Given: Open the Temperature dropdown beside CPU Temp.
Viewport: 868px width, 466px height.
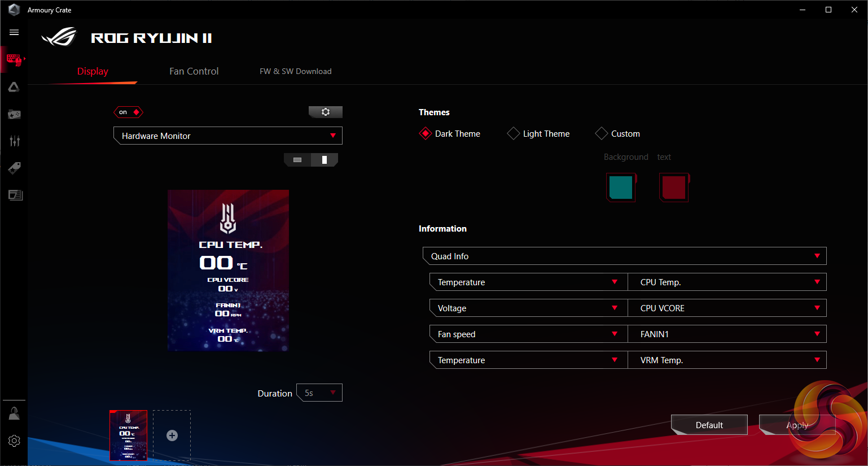Looking at the screenshot, I should (529, 282).
